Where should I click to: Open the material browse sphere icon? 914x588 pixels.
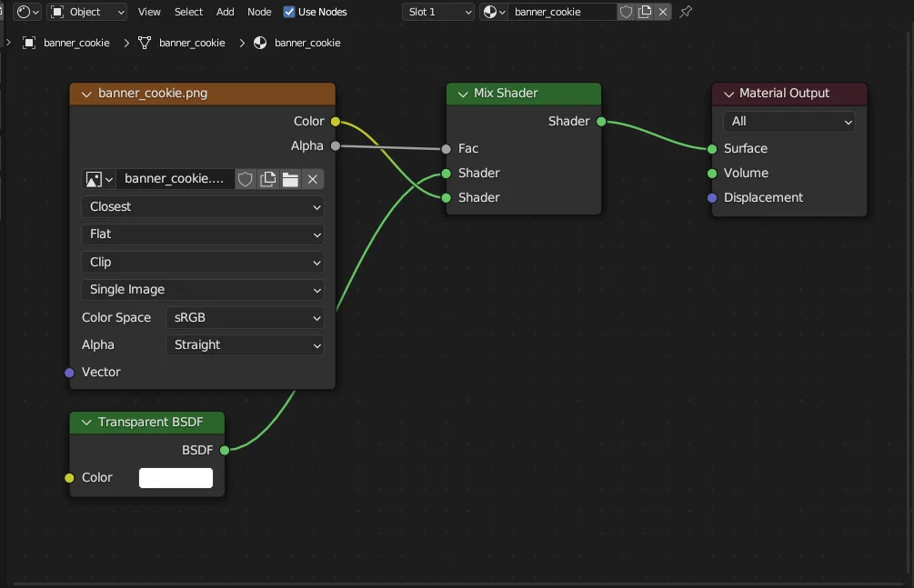click(x=494, y=12)
